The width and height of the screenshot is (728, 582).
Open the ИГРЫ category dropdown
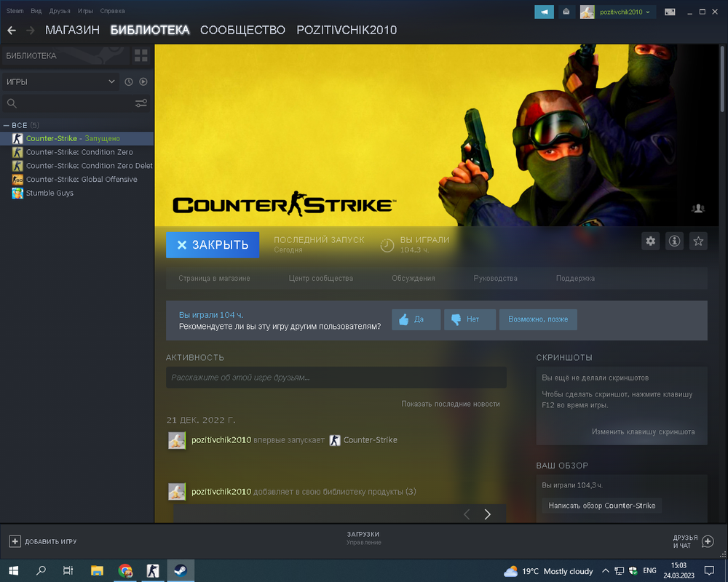click(x=60, y=81)
